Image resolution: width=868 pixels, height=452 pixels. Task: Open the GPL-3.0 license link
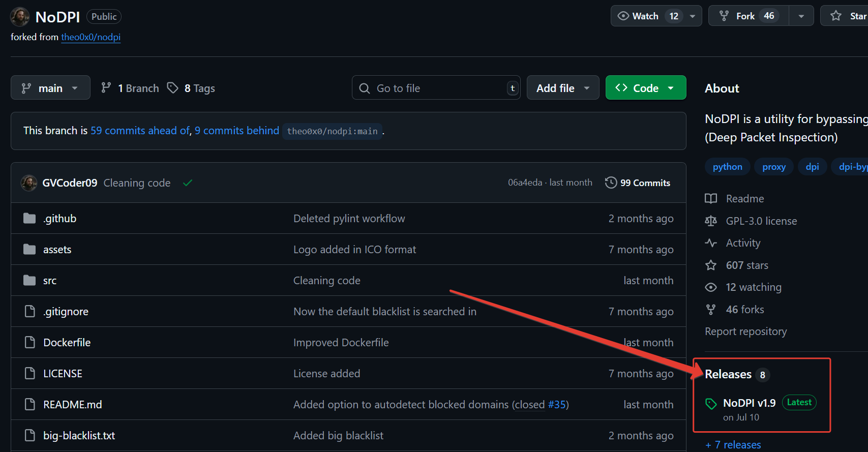click(x=761, y=221)
